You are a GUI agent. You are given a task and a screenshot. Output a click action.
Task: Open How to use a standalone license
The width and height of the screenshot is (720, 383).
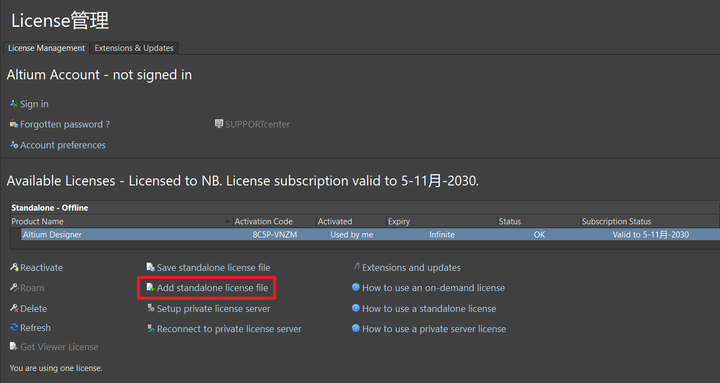[x=429, y=309]
